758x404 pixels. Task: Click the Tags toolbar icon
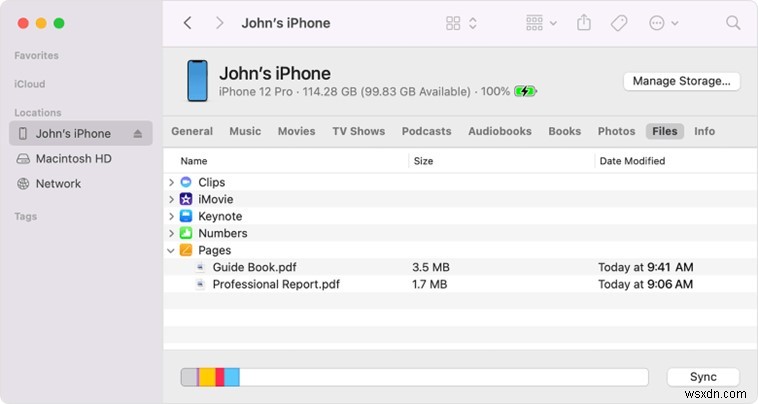coord(619,23)
